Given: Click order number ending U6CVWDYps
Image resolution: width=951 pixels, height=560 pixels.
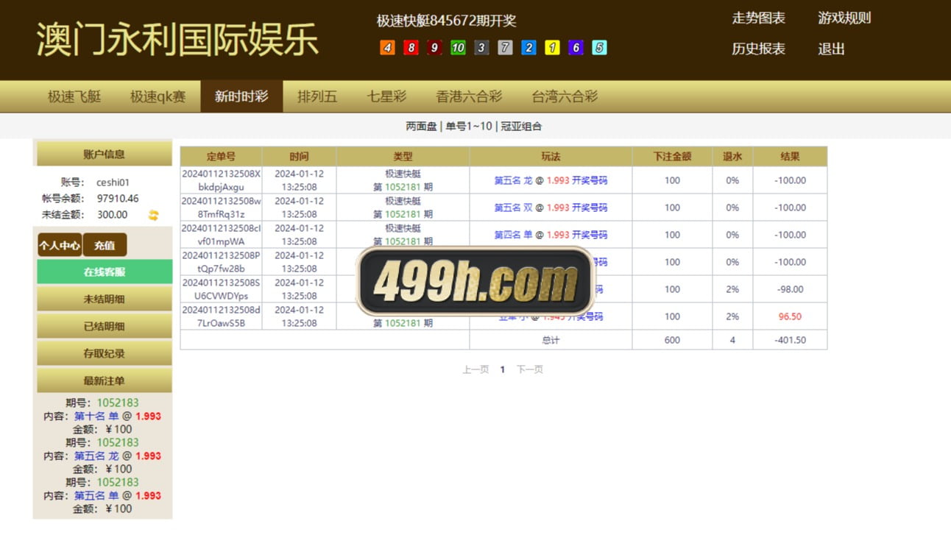Looking at the screenshot, I should [221, 289].
